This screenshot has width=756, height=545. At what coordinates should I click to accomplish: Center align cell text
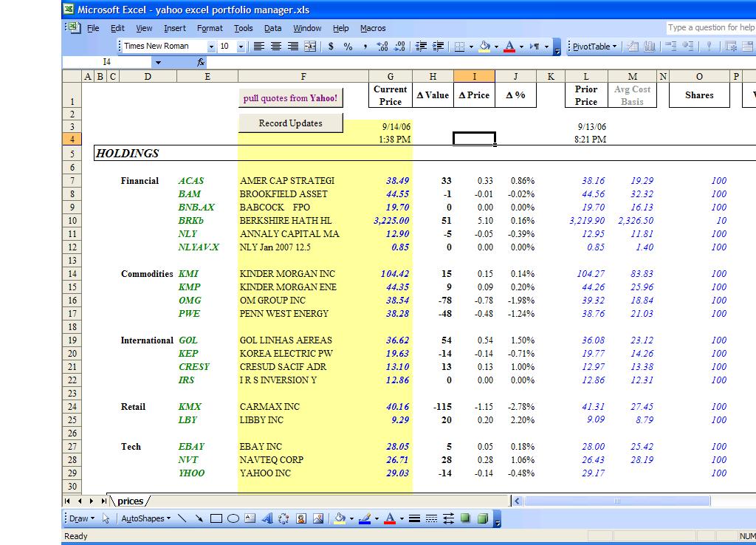276,47
